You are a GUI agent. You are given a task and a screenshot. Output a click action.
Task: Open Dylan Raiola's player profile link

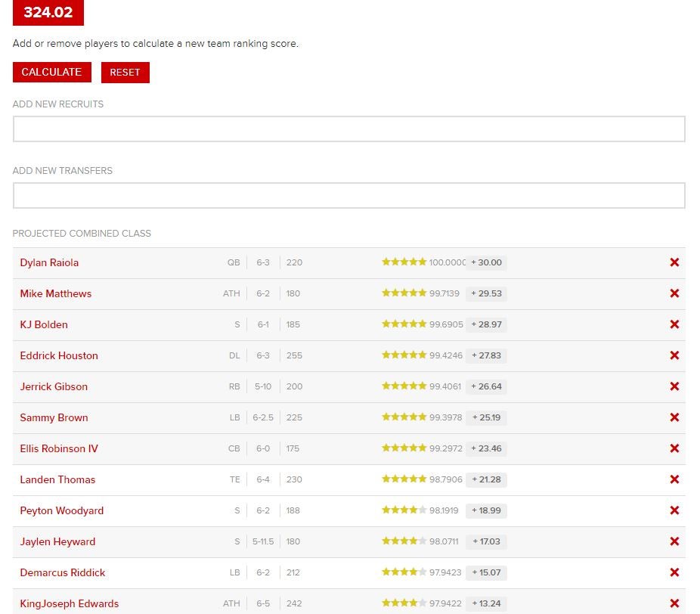point(49,262)
